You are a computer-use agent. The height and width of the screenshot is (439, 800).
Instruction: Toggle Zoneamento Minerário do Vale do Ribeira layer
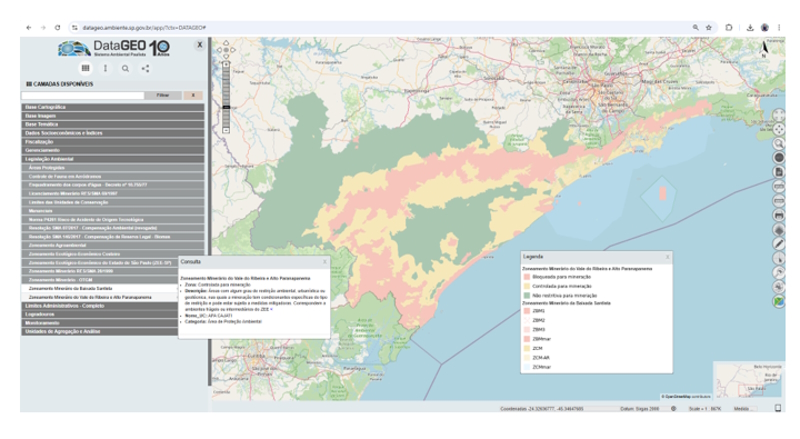click(x=90, y=297)
